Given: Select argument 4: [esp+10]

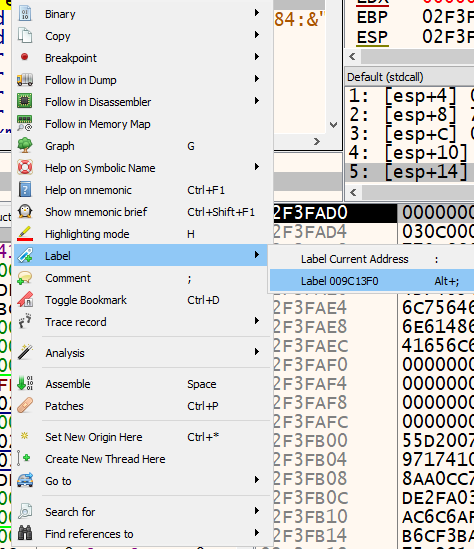Looking at the screenshot, I should pyautogui.click(x=410, y=152).
